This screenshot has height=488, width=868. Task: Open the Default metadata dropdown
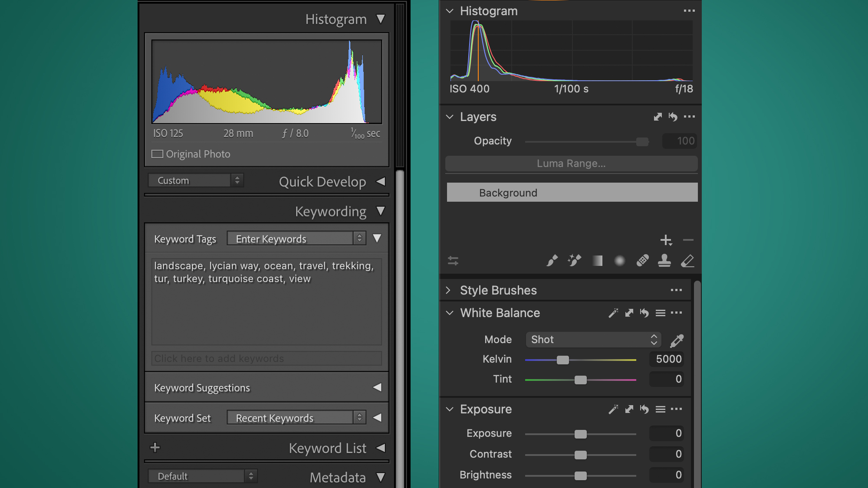[x=203, y=476]
